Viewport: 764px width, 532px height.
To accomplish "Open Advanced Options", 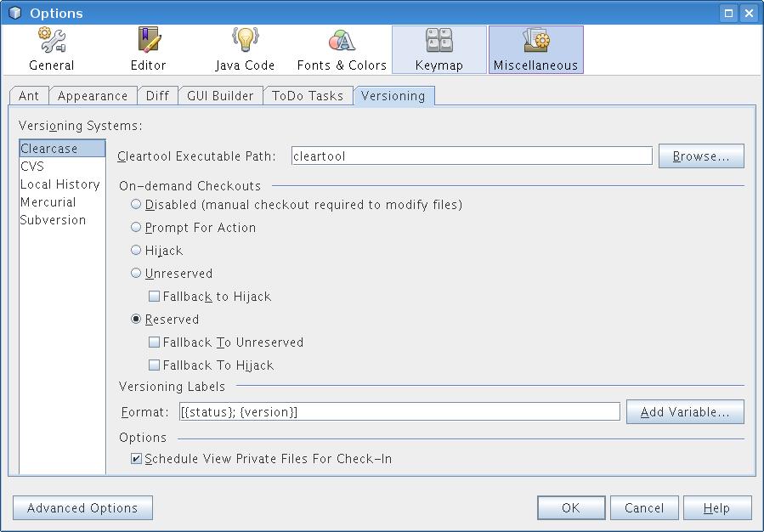I will click(82, 508).
